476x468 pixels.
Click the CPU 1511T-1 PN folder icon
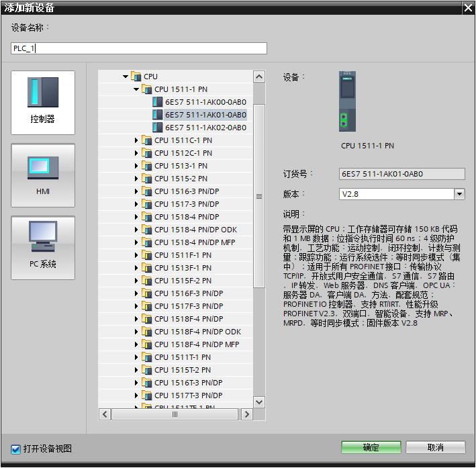[146, 357]
